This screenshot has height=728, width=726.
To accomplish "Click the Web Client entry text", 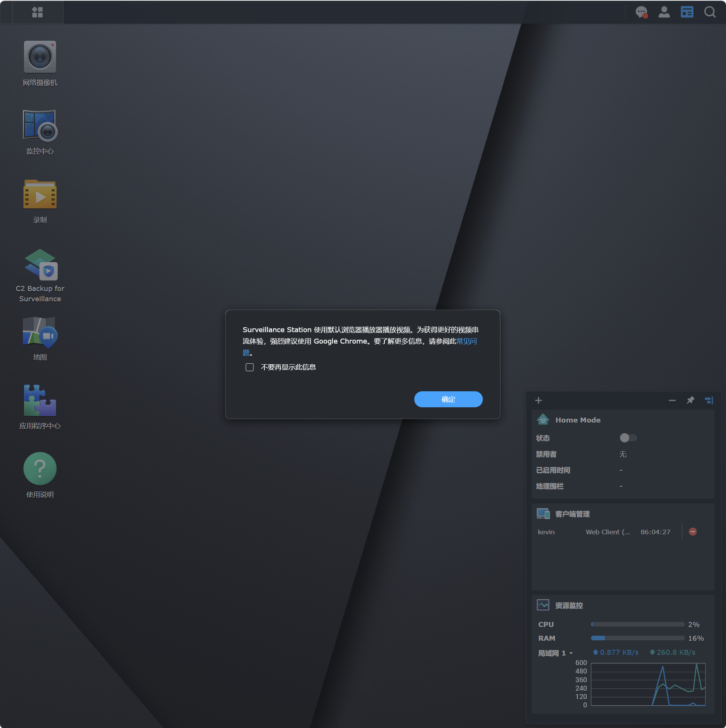I will click(x=608, y=532).
